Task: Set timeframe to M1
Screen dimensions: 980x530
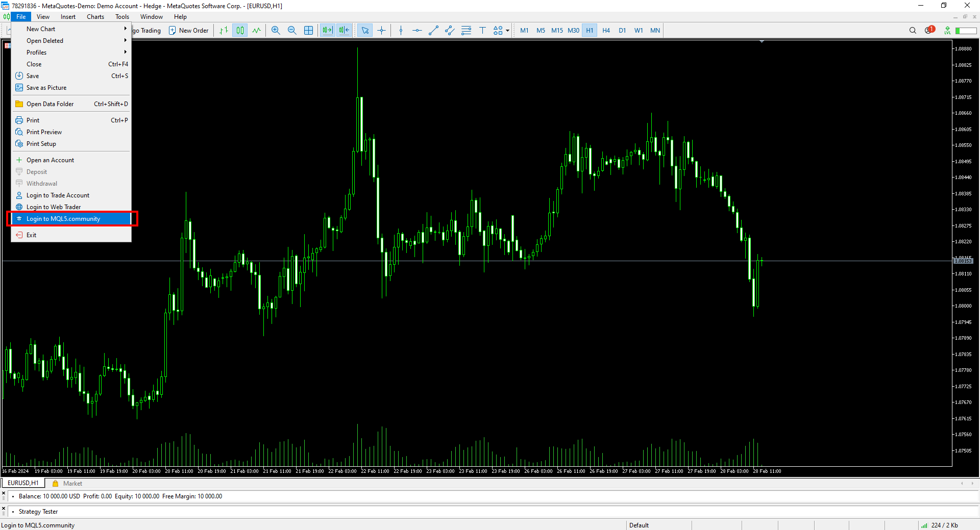Action: tap(524, 31)
